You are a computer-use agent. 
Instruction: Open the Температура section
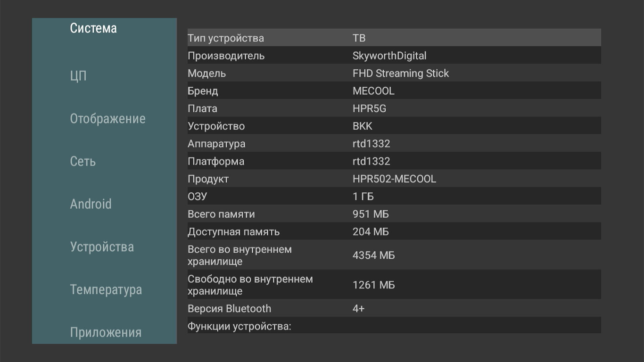coord(106,289)
